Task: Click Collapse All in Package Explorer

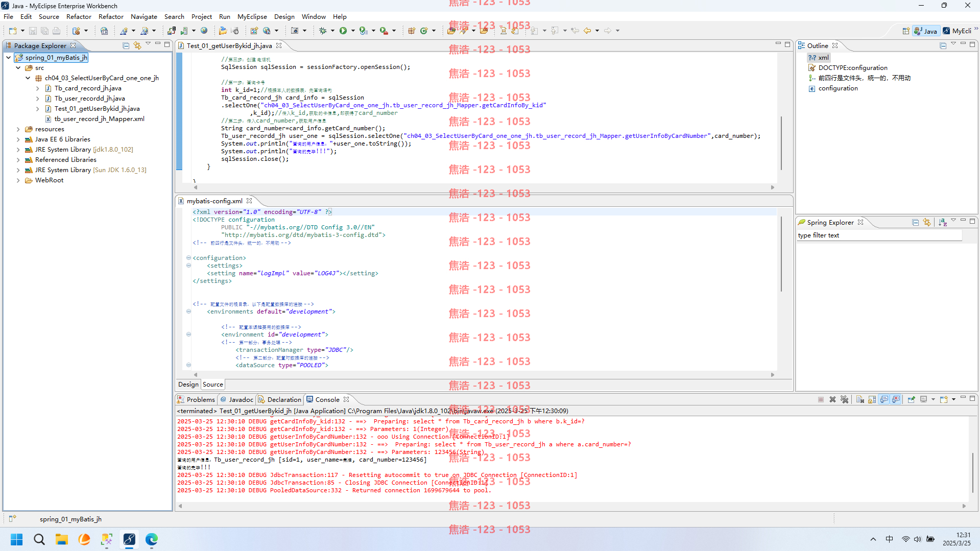Action: pyautogui.click(x=126, y=45)
